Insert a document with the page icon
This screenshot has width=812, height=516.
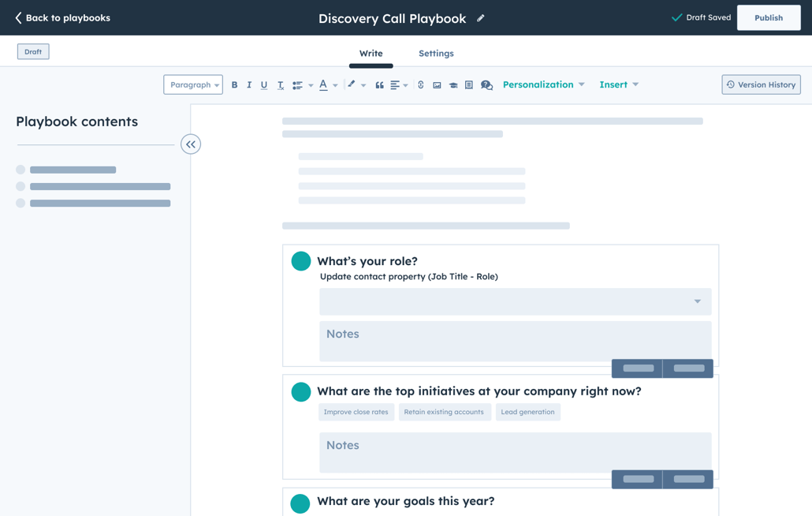(x=468, y=85)
